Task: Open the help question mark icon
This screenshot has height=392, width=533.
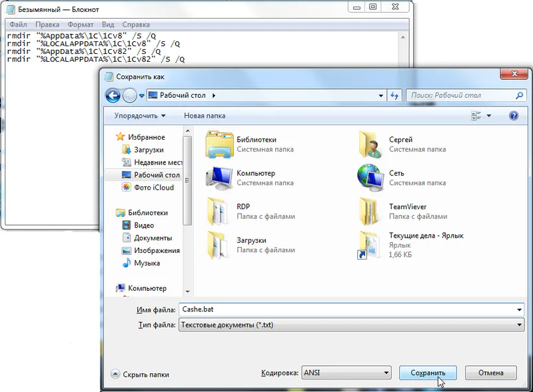Action: [x=514, y=115]
